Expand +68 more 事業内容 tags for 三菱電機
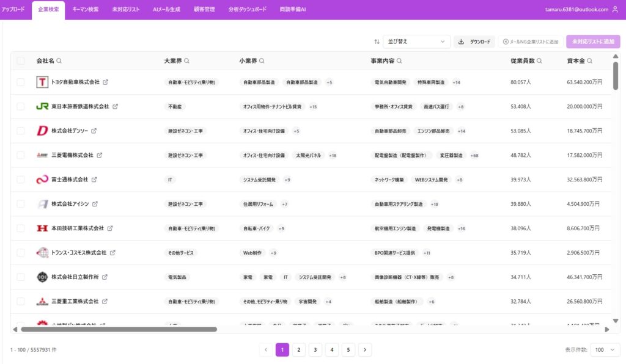Image resolution: width=626 pixels, height=364 pixels. click(x=474, y=156)
